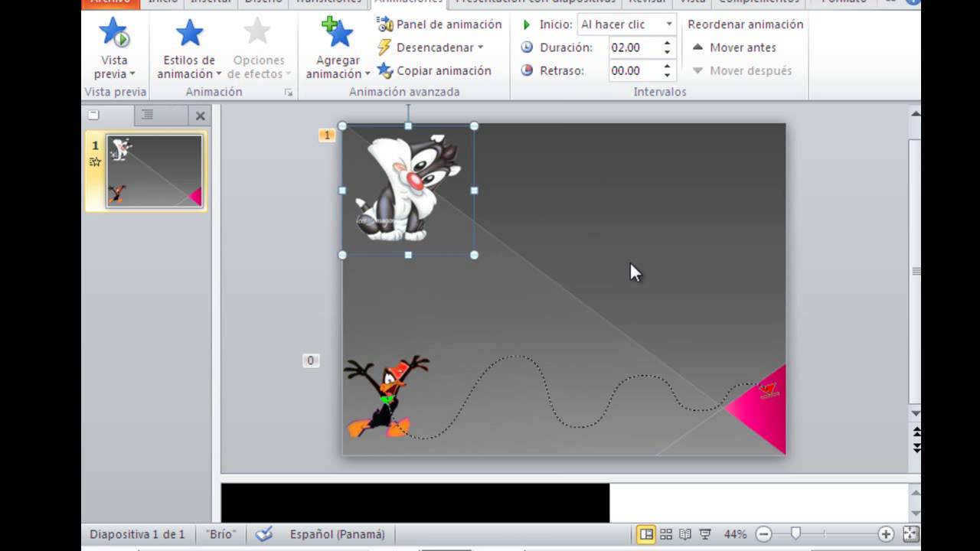Switch to Slide Sorter view
The height and width of the screenshot is (551, 980).
pos(666,534)
